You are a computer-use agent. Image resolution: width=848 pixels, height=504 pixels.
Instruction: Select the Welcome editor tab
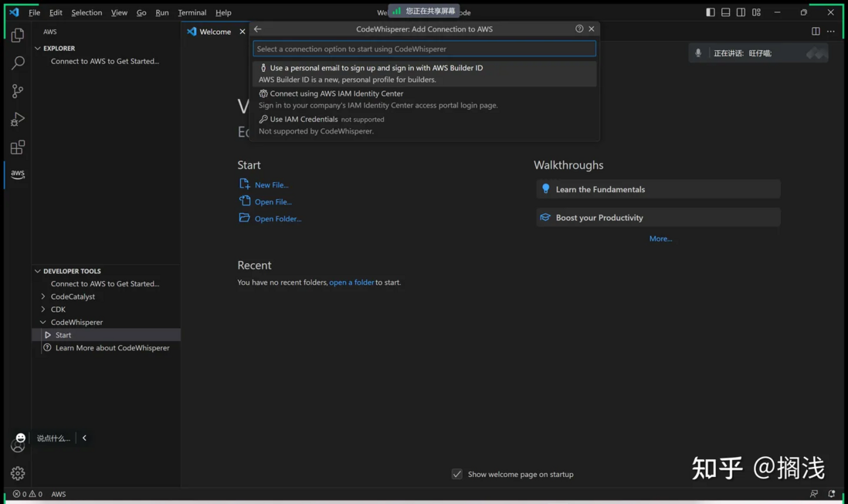[215, 32]
